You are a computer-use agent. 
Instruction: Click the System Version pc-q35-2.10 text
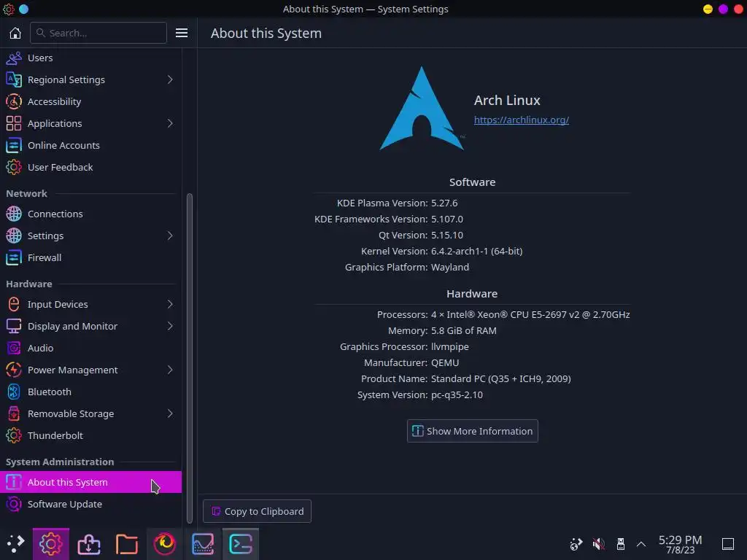457,395
